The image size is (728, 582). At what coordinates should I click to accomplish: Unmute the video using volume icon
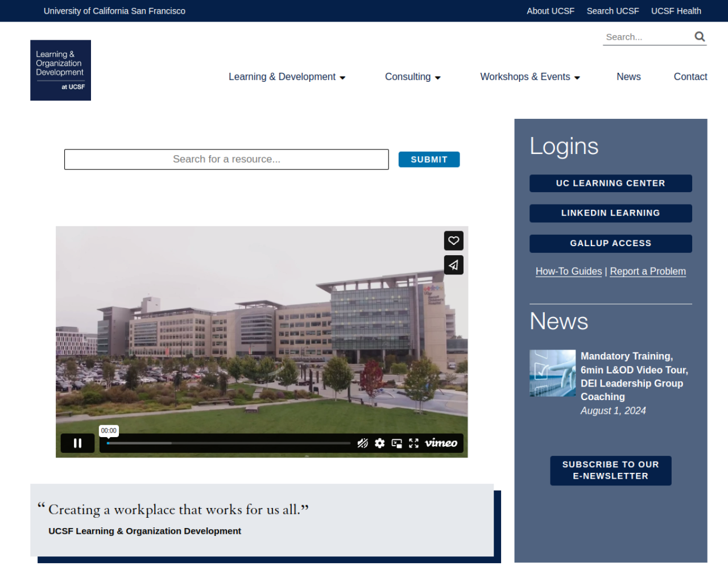point(362,443)
